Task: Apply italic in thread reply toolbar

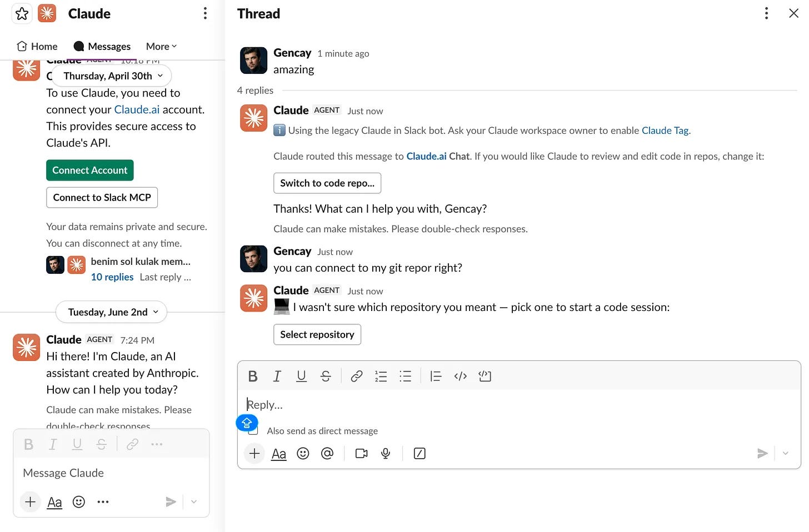Action: [277, 377]
